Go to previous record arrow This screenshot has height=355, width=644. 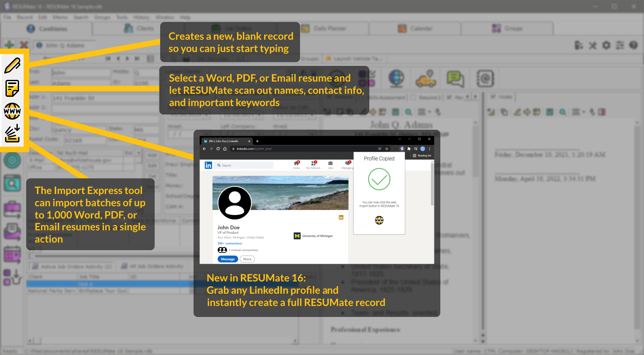pyautogui.click(x=118, y=58)
